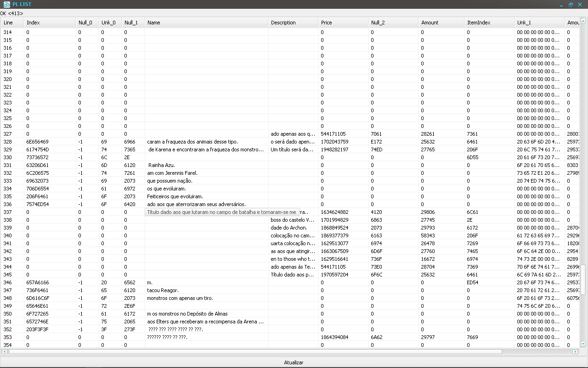The width and height of the screenshot is (588, 368).
Task: Select amount cell 58343
Action: (441, 236)
